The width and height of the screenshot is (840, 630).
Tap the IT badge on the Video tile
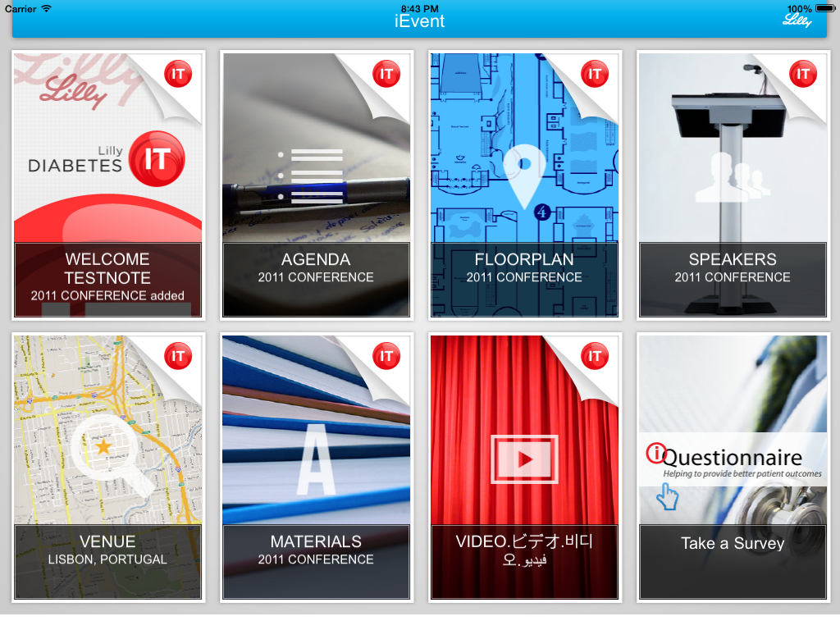click(x=595, y=356)
